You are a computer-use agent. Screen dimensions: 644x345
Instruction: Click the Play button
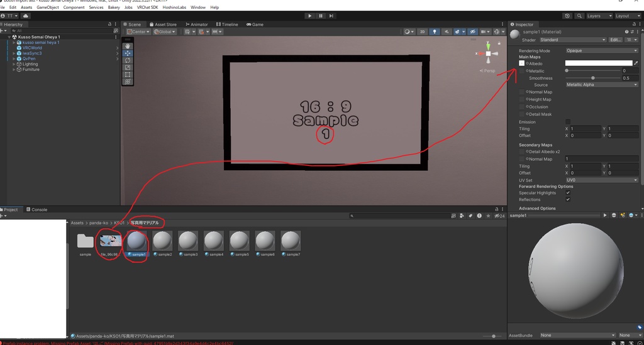[309, 16]
